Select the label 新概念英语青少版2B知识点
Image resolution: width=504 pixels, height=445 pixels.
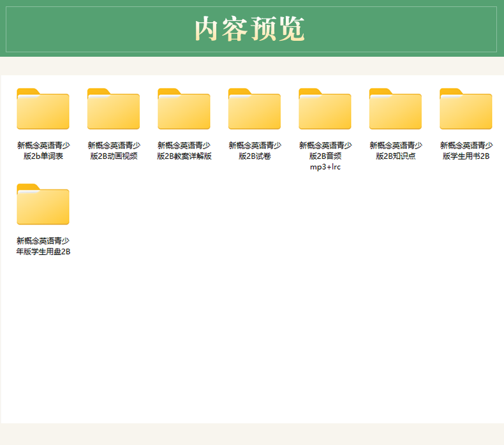(396, 150)
